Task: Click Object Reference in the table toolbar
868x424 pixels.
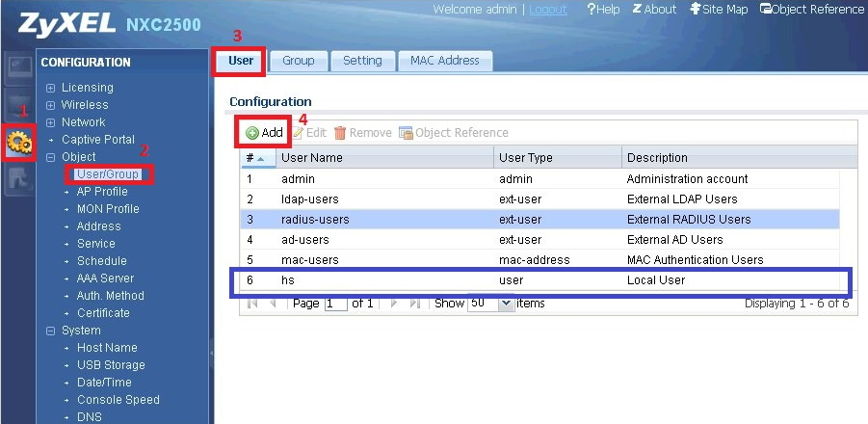Action: point(454,133)
